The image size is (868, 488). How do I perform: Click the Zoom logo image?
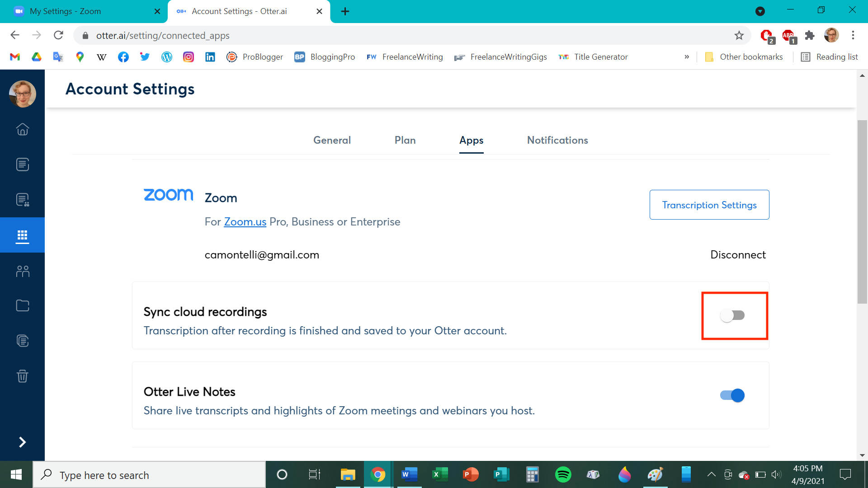click(x=168, y=195)
